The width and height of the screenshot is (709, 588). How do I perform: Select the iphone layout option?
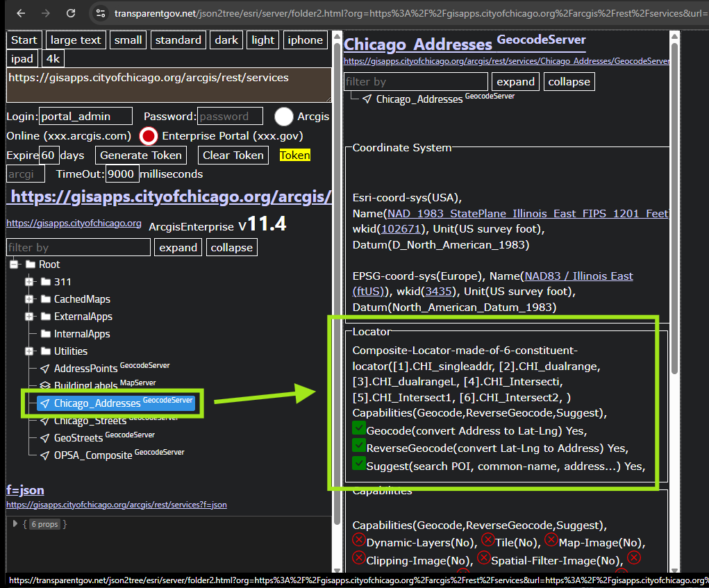tap(305, 40)
